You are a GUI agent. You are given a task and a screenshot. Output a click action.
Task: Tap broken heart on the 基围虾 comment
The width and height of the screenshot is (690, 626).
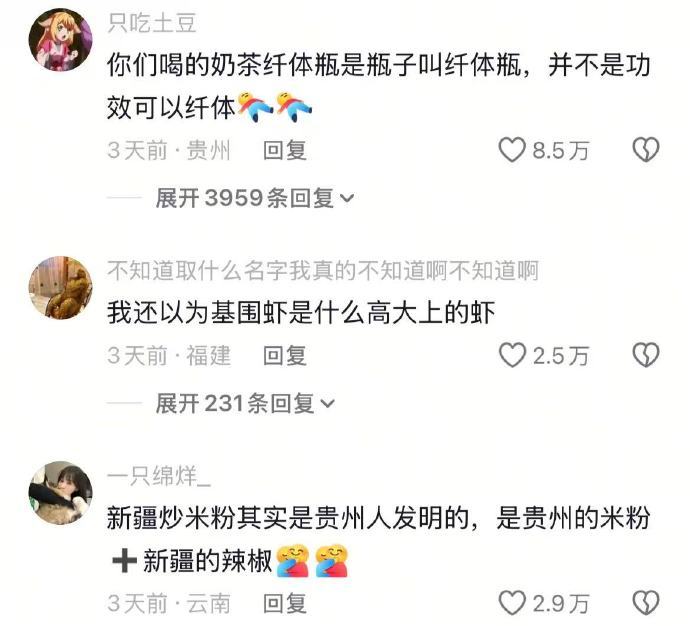(x=646, y=355)
